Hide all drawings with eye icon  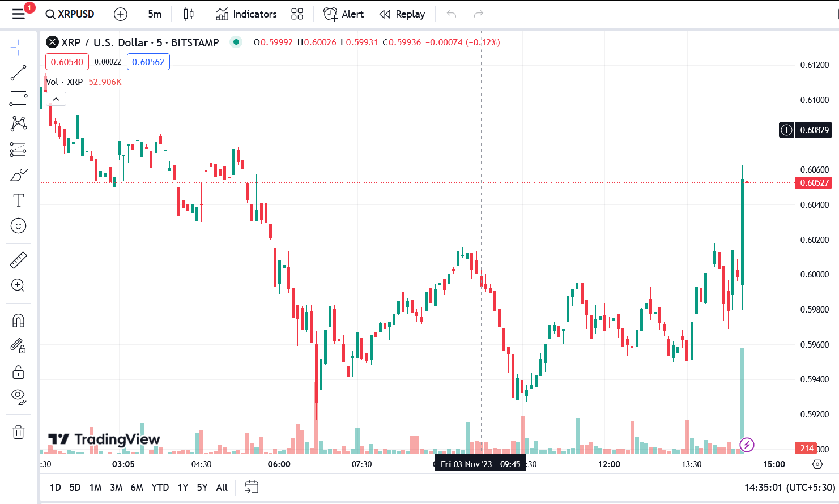(x=18, y=396)
